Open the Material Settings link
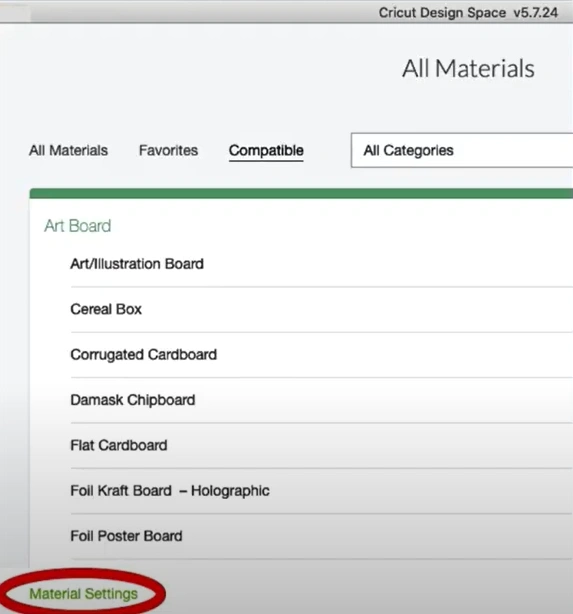The height and width of the screenshot is (614, 573). (x=83, y=594)
